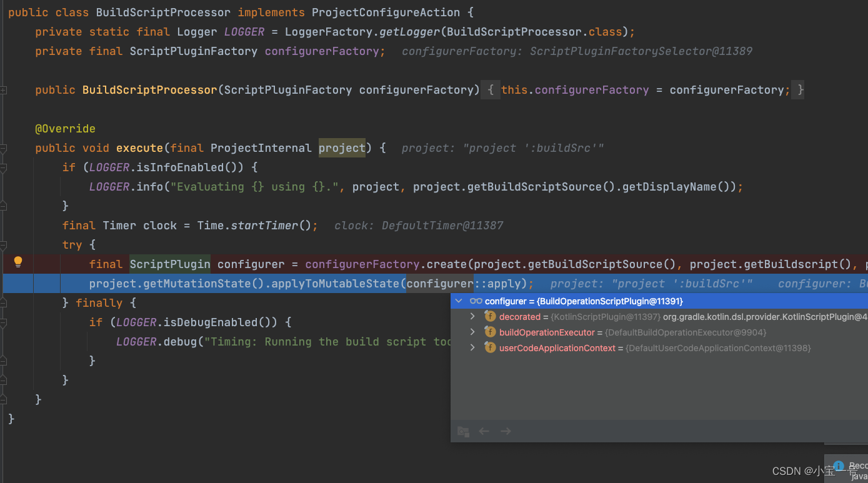Click the Timer type name in clock declaration

[x=119, y=226]
